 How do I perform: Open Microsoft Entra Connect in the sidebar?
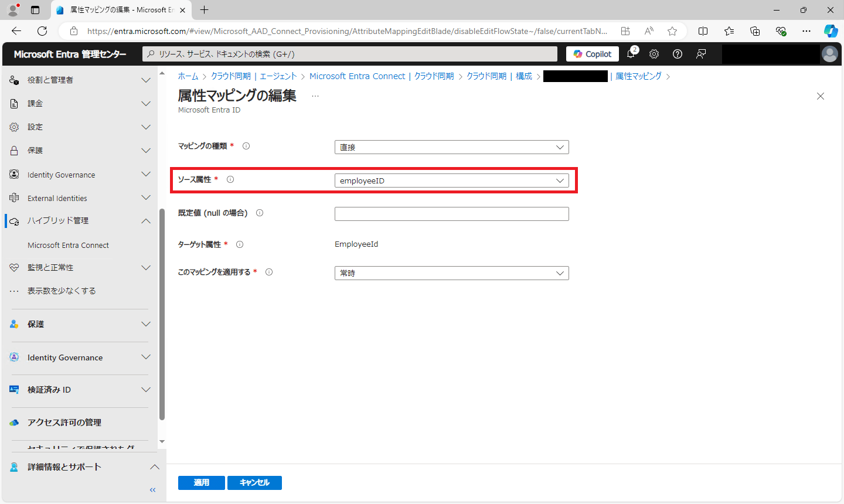pyautogui.click(x=68, y=245)
